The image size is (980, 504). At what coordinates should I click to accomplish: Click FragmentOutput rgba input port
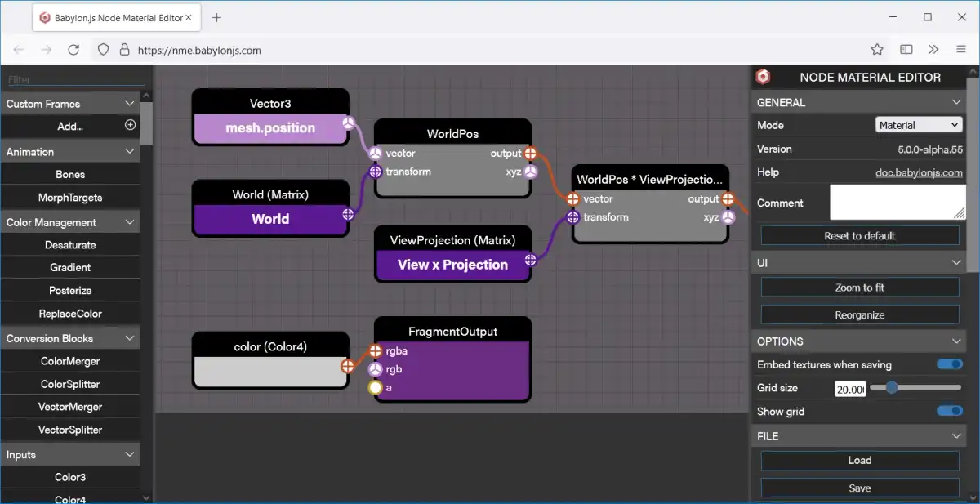coord(375,351)
